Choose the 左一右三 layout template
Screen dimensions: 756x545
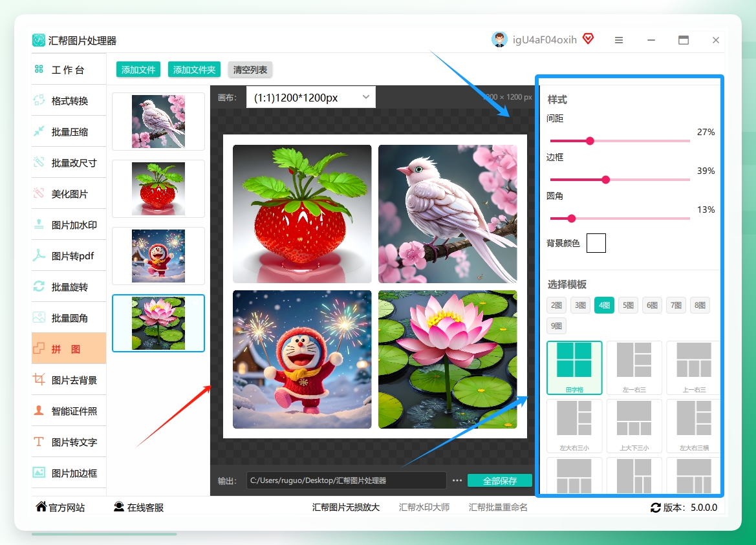634,368
